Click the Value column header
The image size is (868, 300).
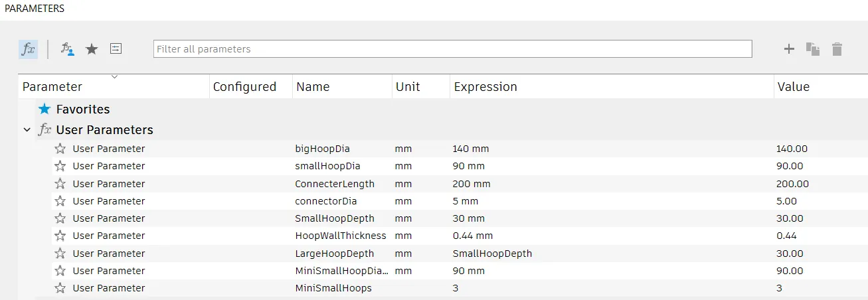tap(794, 87)
